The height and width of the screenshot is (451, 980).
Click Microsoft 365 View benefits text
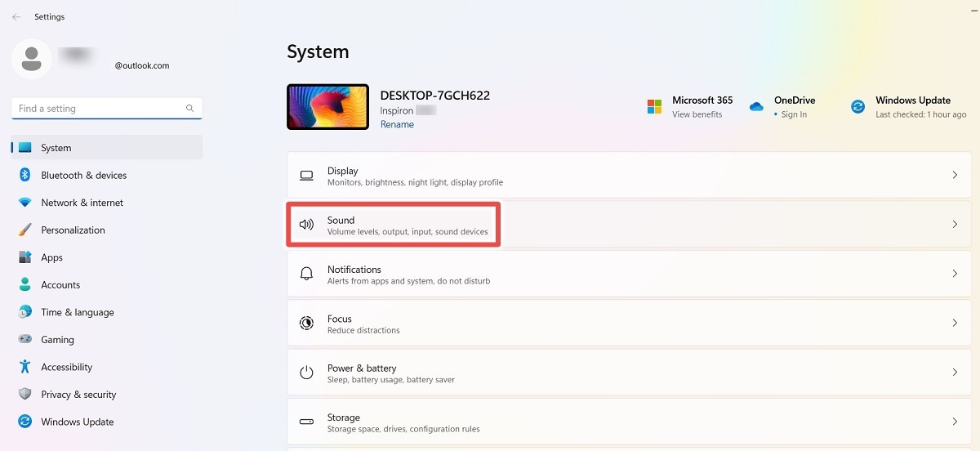pyautogui.click(x=697, y=114)
